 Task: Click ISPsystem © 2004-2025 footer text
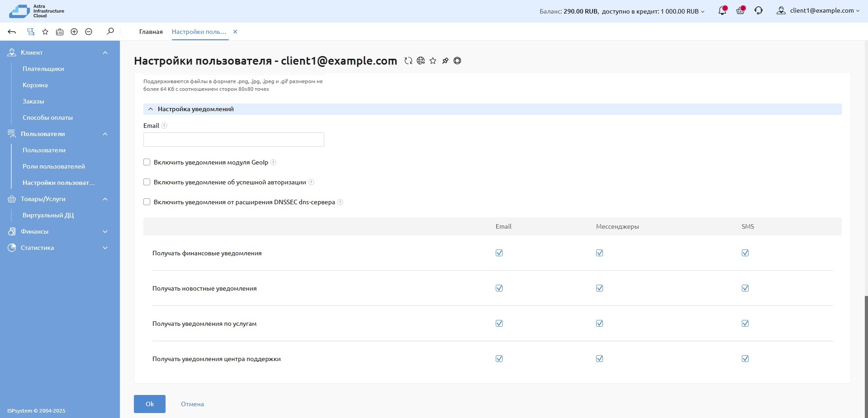point(36,411)
